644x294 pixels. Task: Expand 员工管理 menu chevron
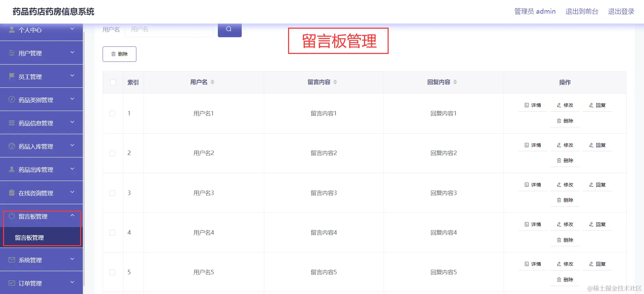(x=72, y=75)
